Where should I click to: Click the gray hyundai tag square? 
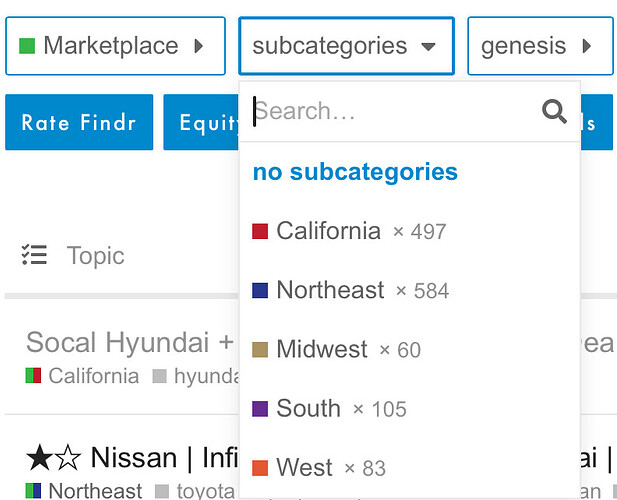[x=159, y=376]
